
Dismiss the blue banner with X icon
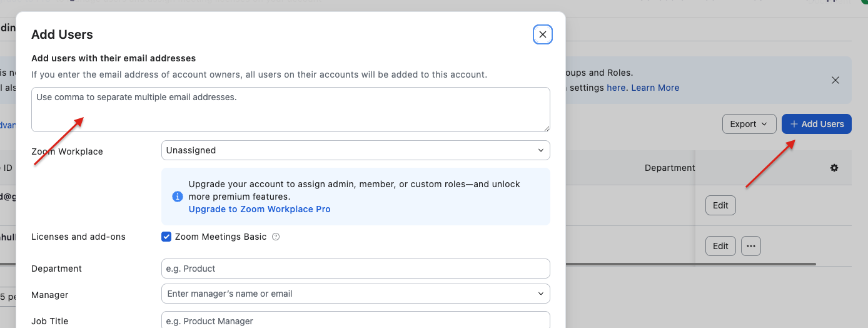(835, 80)
